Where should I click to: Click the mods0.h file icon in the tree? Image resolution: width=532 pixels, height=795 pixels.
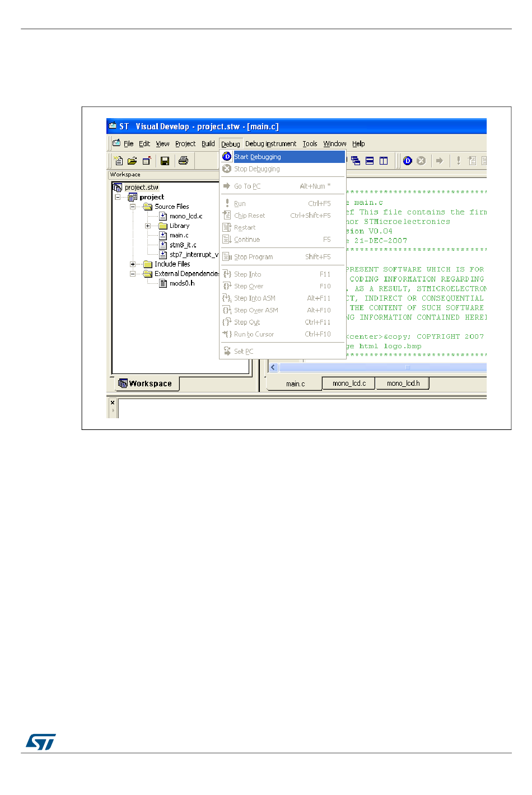coord(163,283)
